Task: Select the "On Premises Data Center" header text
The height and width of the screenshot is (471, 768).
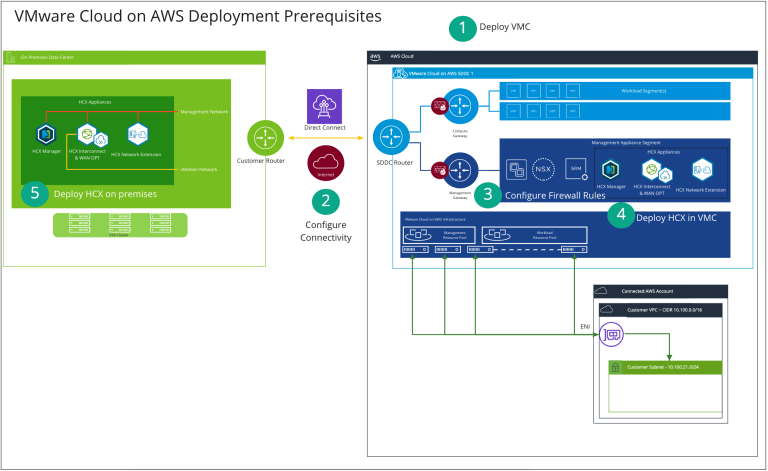Action: pos(47,57)
